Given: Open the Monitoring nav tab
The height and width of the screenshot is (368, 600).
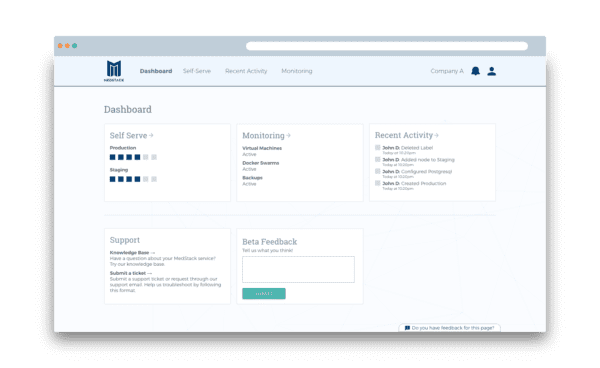Looking at the screenshot, I should pyautogui.click(x=297, y=71).
